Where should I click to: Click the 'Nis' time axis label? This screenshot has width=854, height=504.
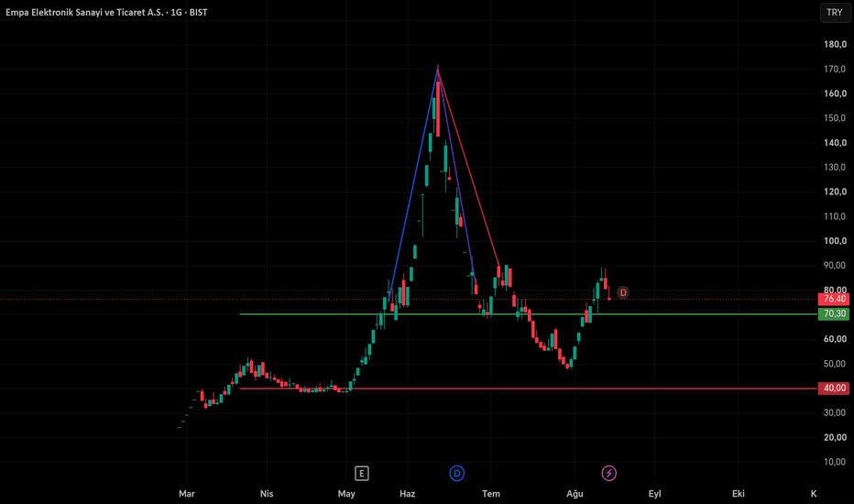tap(267, 494)
